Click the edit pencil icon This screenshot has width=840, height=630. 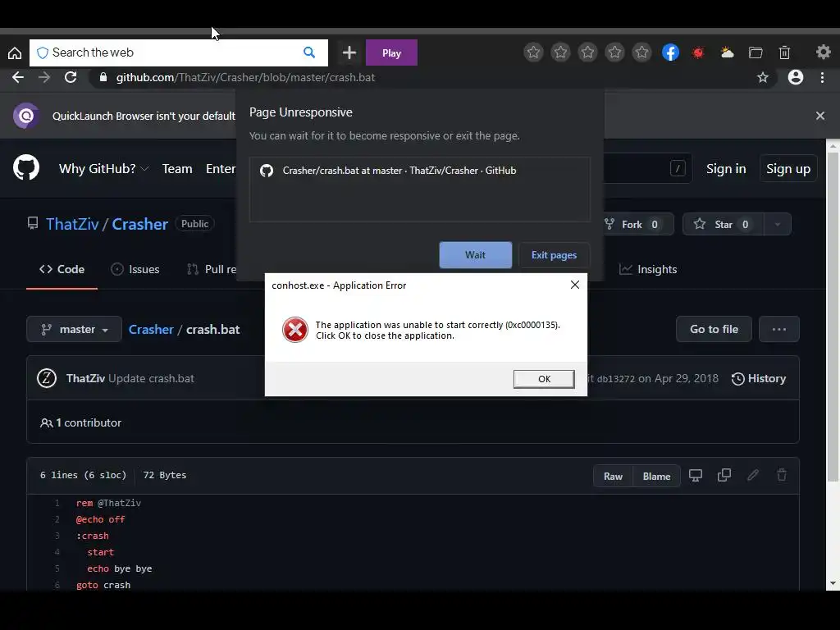(753, 475)
